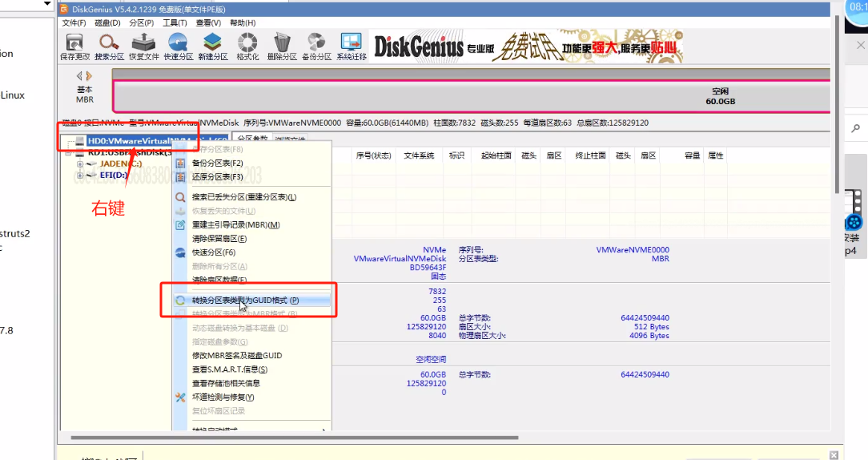Click the 空闲空间 label in the info panel
This screenshot has width=868, height=460.
[x=431, y=360]
